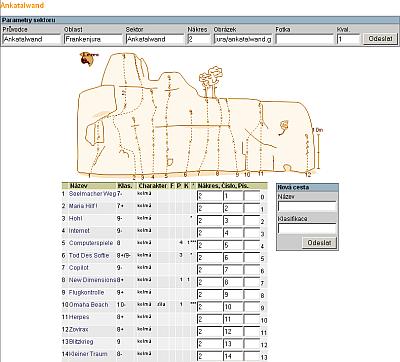The width and height of the screenshot is (400, 362).
Task: Click the Číslo field for Maria Hilf row
Action: [x=233, y=208]
